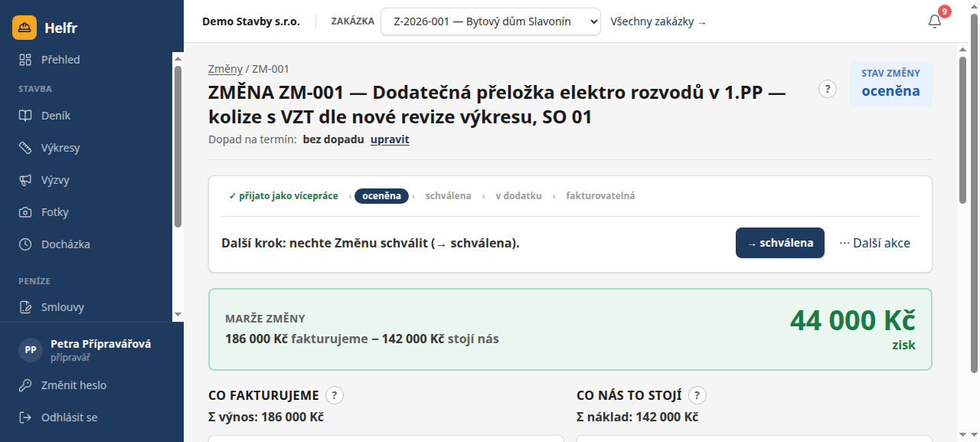This screenshot has width=980, height=442.
Task: Go to Deník menu item
Action: coord(86,116)
